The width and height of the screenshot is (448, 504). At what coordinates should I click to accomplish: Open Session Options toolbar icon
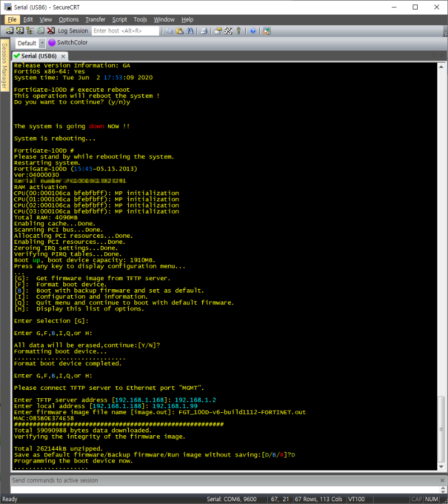pos(218,31)
